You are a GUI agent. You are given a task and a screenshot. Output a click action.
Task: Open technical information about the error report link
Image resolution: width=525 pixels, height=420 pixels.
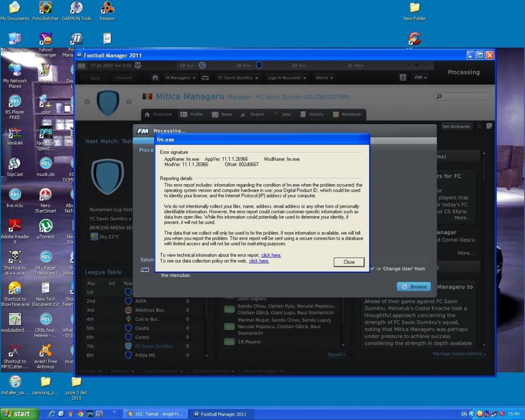[x=271, y=255]
